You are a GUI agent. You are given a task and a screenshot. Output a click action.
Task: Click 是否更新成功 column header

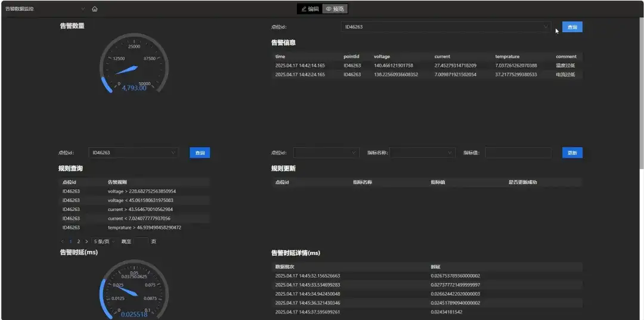(x=523, y=182)
